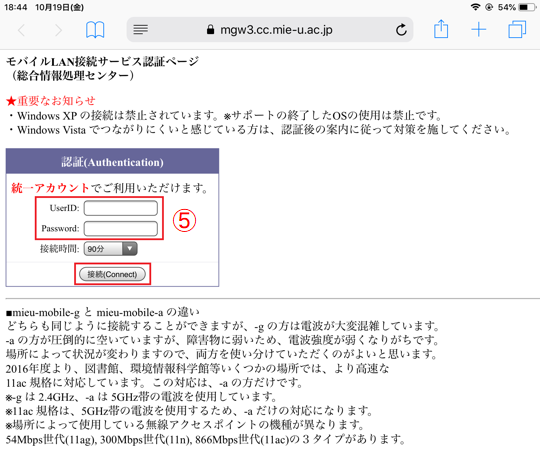Tap the padlock icon in address bar
This screenshot has width=540, height=454.
210,30
